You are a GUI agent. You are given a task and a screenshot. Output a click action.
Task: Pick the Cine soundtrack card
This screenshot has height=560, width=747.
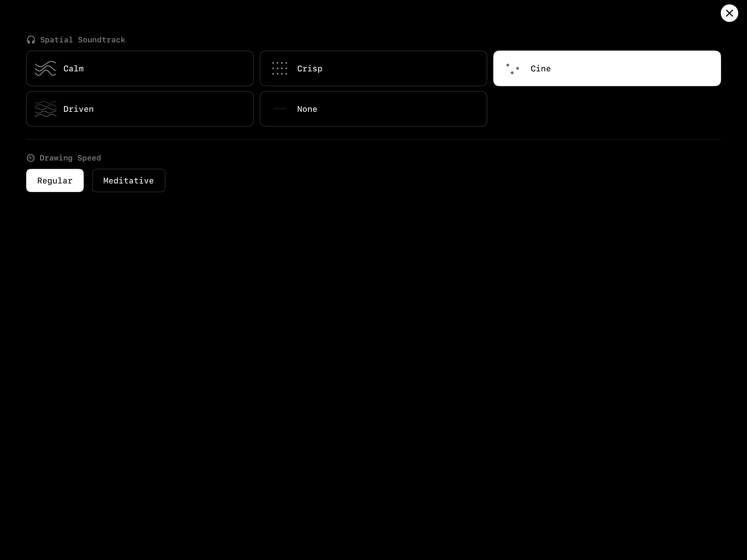(607, 68)
